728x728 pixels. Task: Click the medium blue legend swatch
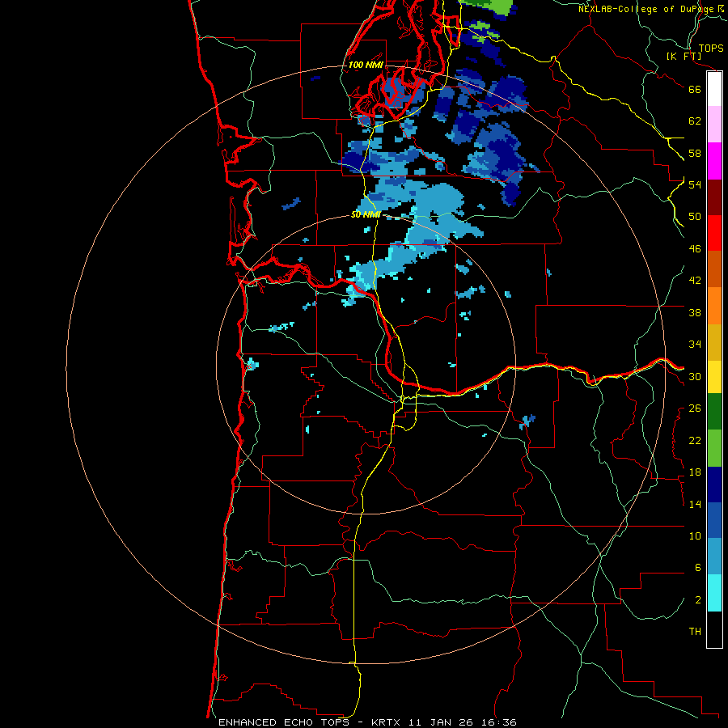tap(714, 521)
